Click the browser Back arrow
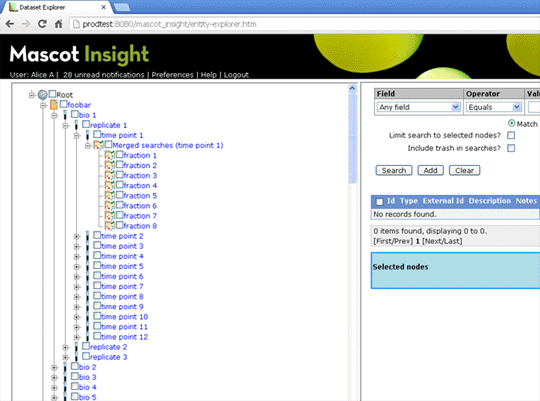 pos(10,24)
